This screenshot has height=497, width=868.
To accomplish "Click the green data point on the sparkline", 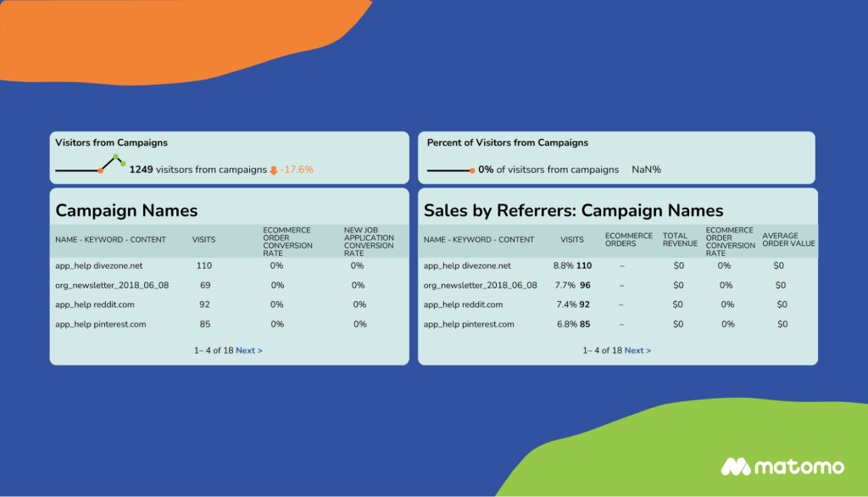I will (x=124, y=164).
